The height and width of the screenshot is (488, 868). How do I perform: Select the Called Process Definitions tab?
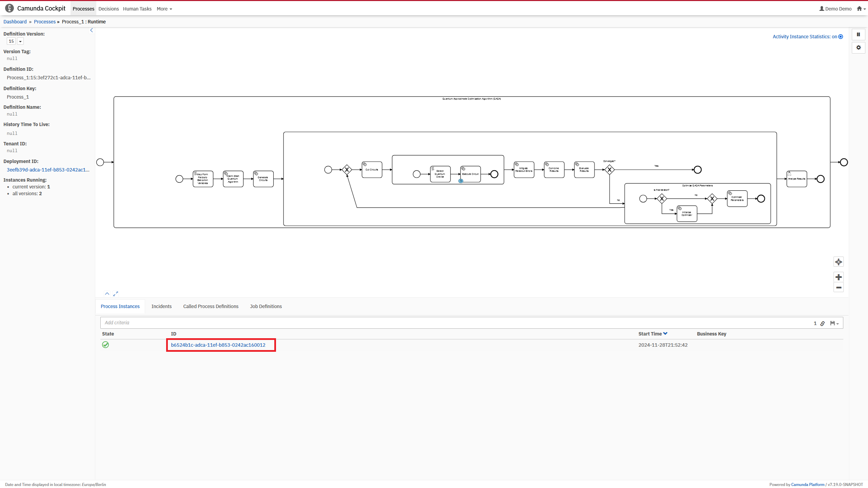click(210, 306)
